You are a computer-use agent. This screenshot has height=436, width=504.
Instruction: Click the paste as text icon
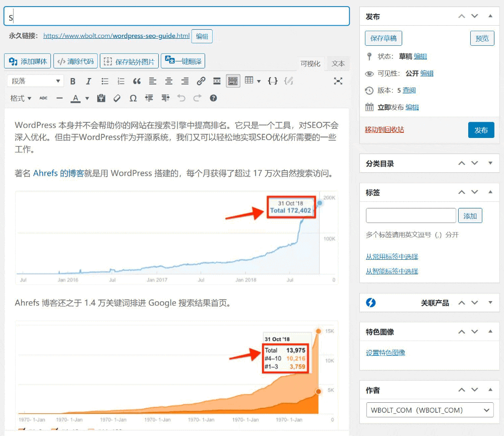point(101,98)
